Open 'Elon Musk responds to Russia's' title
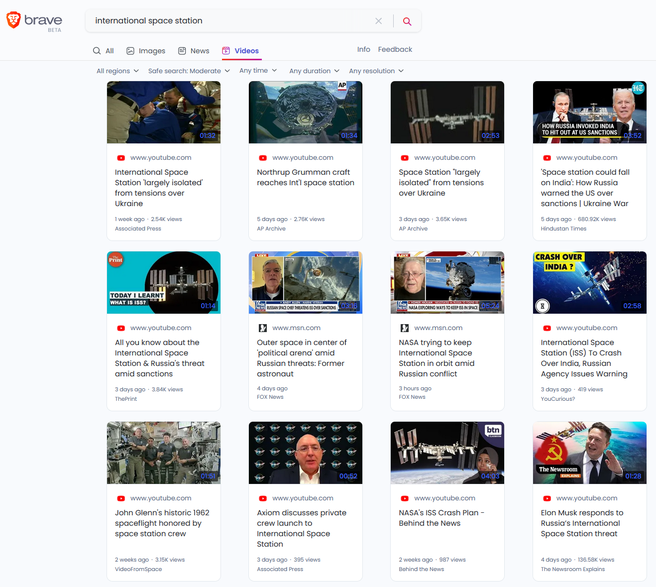656x587 pixels. click(x=582, y=523)
